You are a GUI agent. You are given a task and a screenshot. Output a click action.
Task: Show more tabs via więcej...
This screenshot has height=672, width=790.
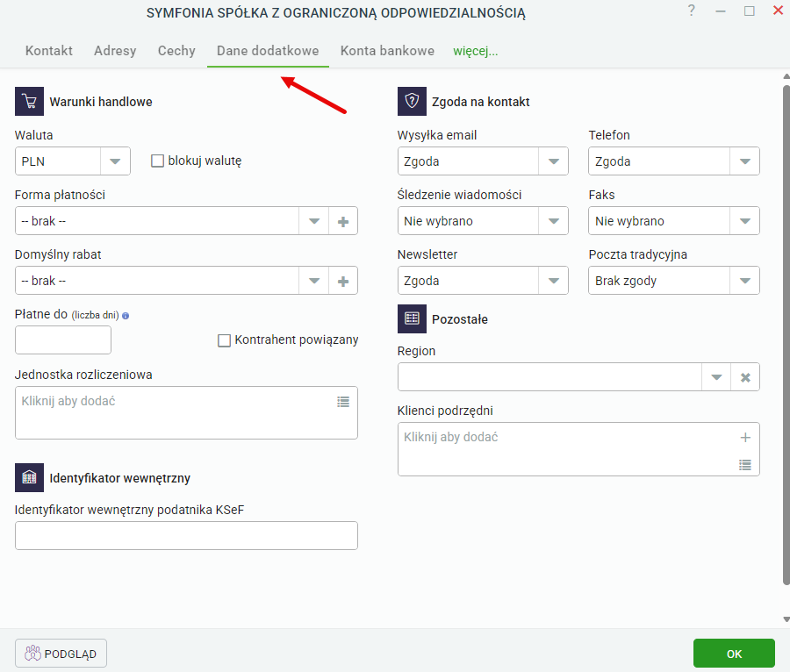coord(475,51)
